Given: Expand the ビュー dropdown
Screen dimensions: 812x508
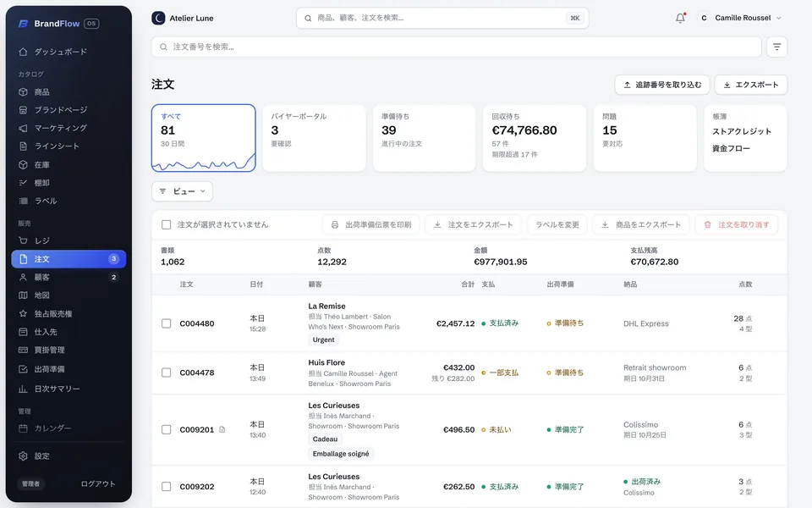Looking at the screenshot, I should 183,191.
